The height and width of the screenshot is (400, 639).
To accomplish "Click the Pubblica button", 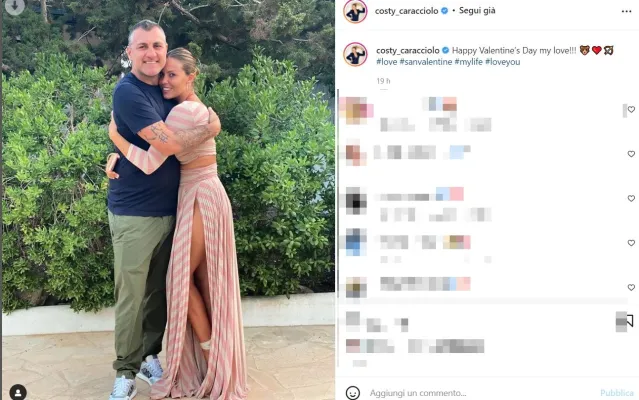I will (x=617, y=393).
